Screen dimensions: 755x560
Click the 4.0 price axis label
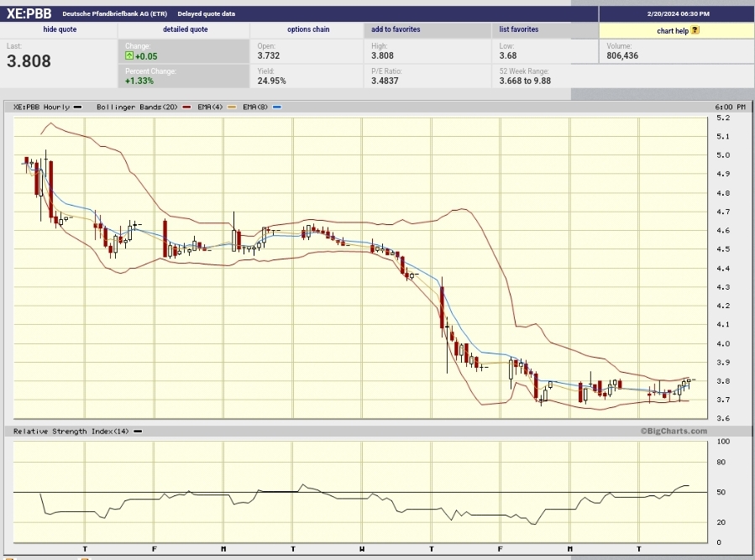click(x=723, y=343)
